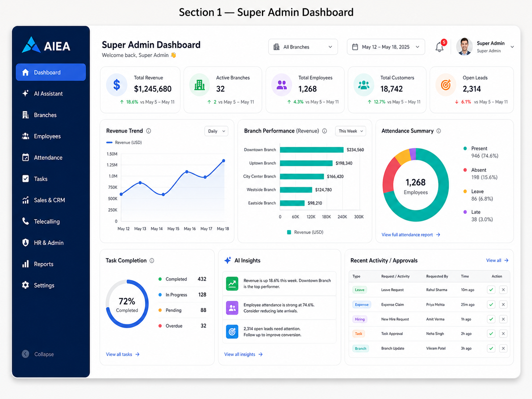Approve Amit Verma's New Hire Request
This screenshot has width=532, height=399.
click(x=491, y=319)
